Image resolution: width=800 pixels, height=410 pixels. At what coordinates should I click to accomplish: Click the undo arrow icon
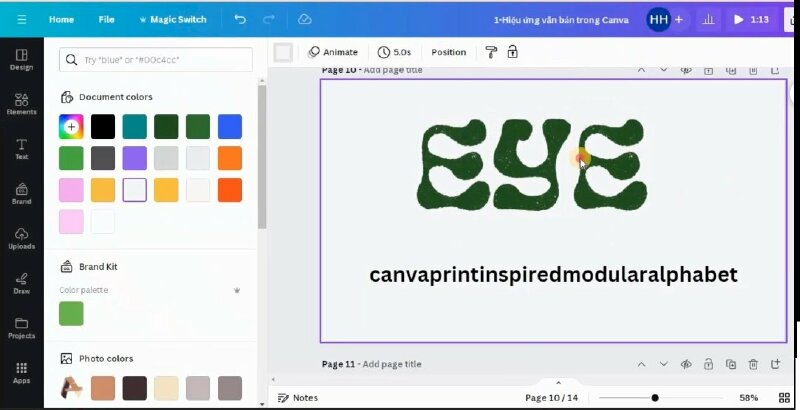[240, 19]
